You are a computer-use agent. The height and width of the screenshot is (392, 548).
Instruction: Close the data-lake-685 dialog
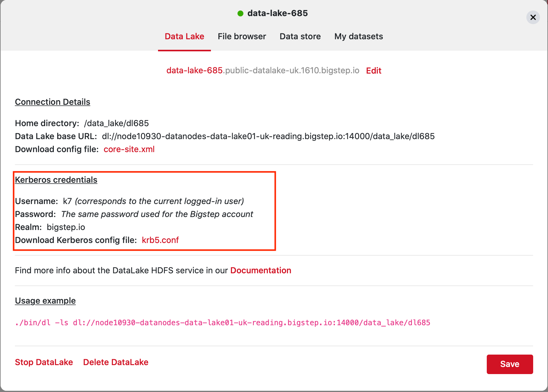click(533, 17)
